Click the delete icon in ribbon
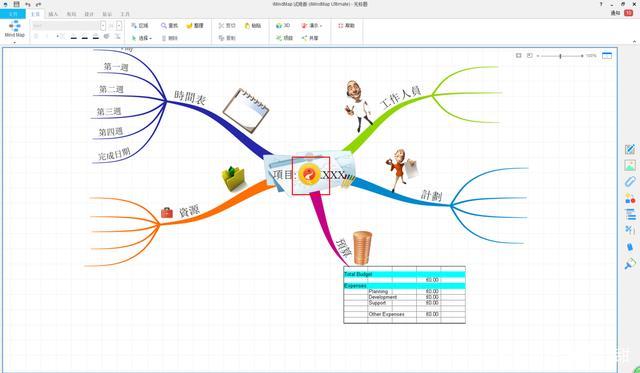Viewport: 640px width, 373px height. (164, 38)
